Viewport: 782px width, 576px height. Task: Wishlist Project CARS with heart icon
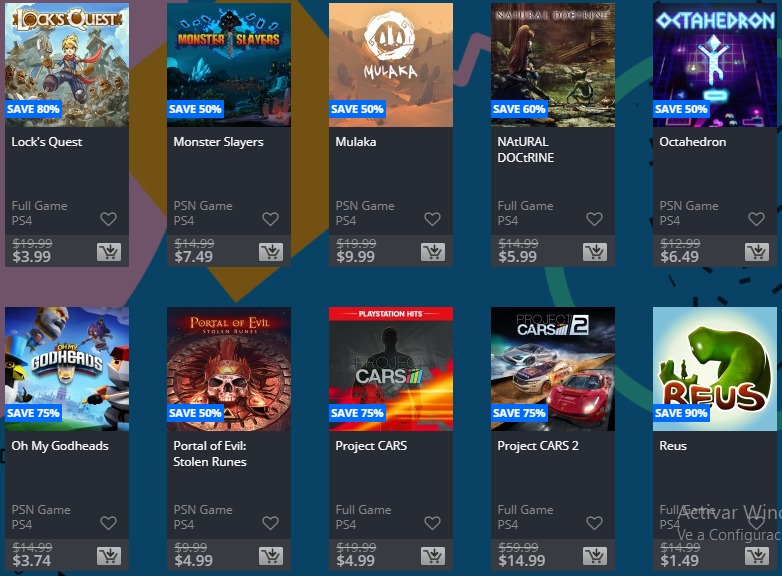pyautogui.click(x=432, y=523)
